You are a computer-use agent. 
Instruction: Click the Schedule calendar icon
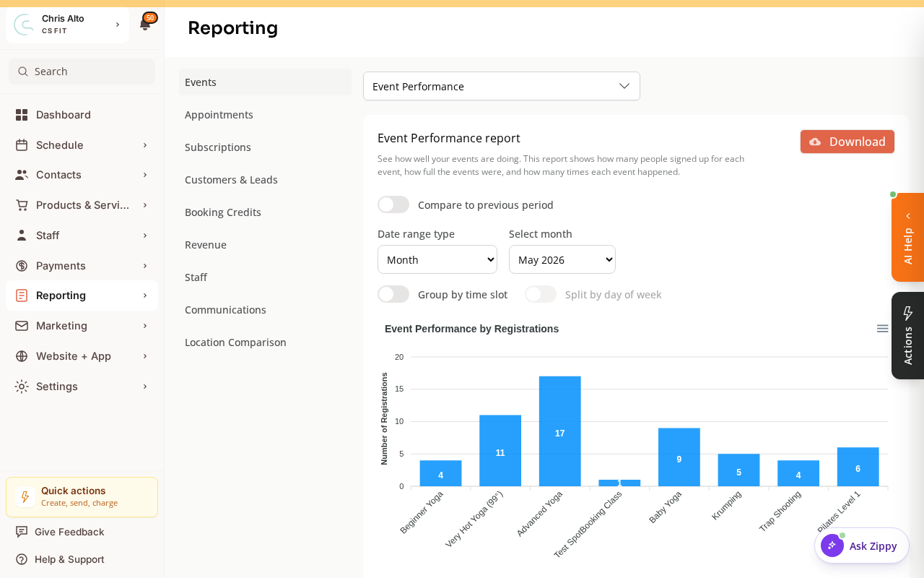pyautogui.click(x=22, y=145)
